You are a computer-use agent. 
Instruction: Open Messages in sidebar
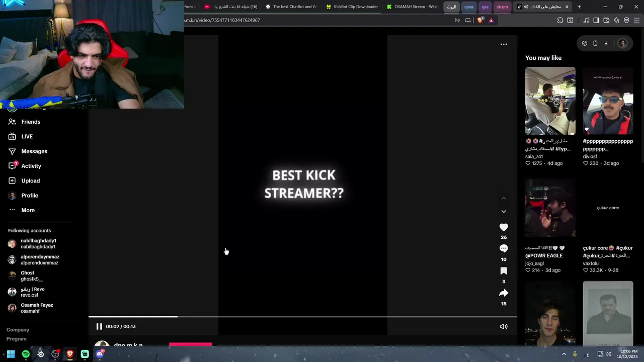28,151
